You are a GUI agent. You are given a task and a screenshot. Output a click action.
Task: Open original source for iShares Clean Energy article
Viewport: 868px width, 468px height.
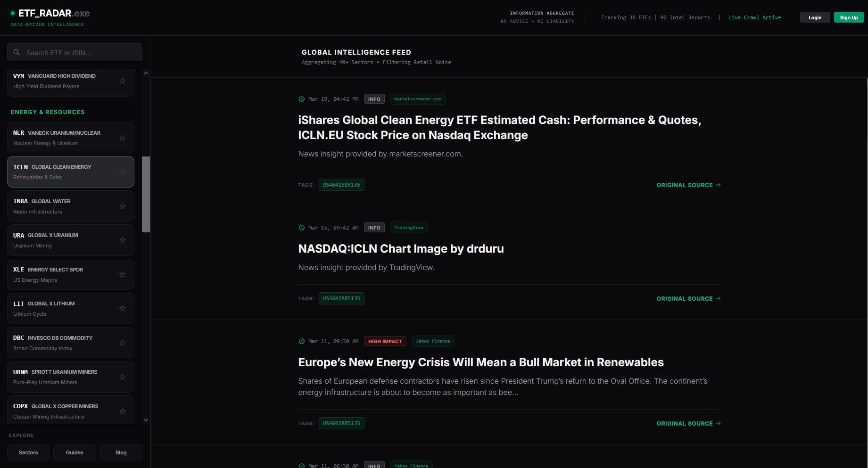[688, 185]
